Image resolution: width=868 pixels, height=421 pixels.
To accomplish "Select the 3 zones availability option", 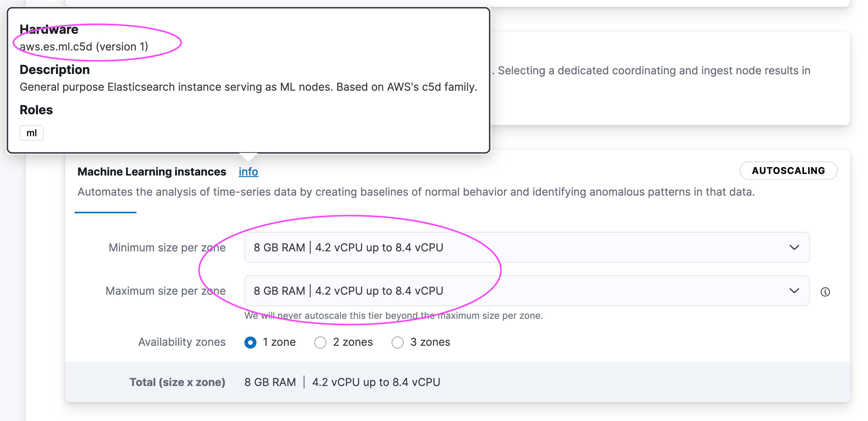I will click(x=397, y=342).
